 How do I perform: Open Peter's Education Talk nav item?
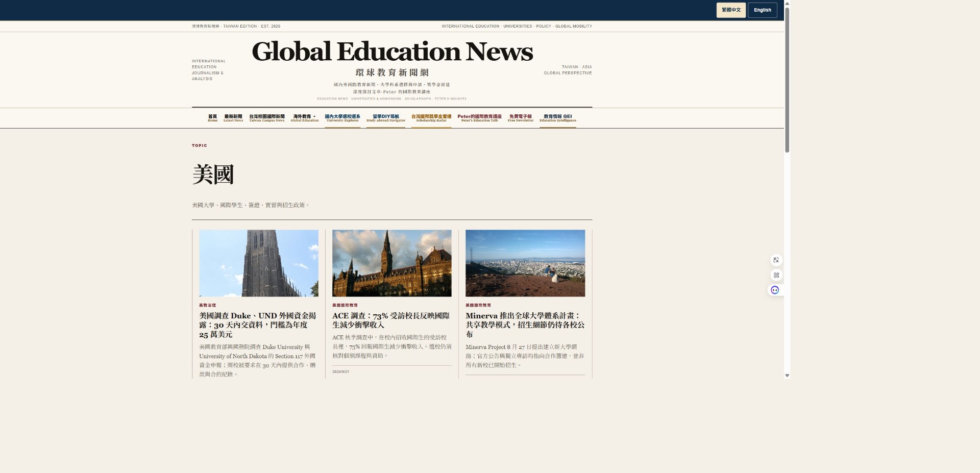tap(479, 118)
